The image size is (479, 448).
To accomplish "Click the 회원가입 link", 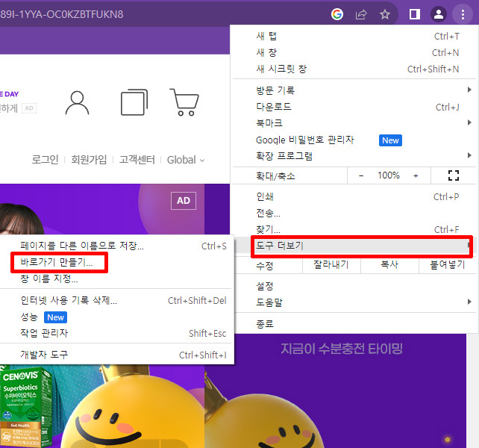I will 89,160.
